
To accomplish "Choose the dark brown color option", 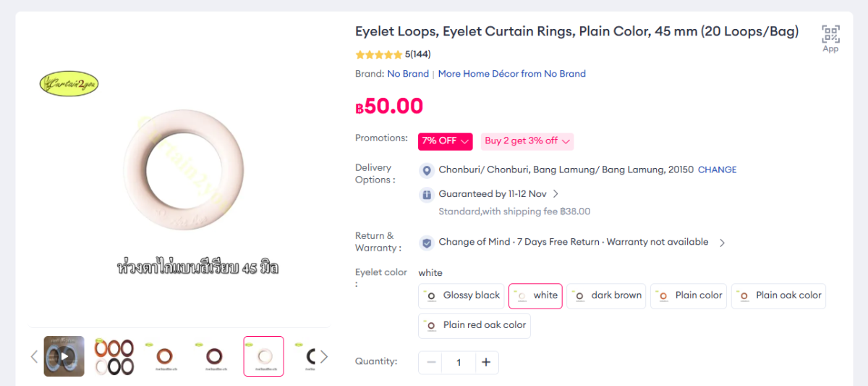I will point(607,295).
